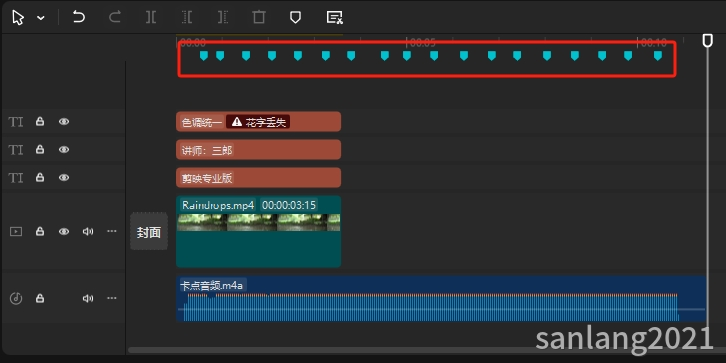Click the video track type icon
Viewport: 726px width, 363px height.
(16, 232)
